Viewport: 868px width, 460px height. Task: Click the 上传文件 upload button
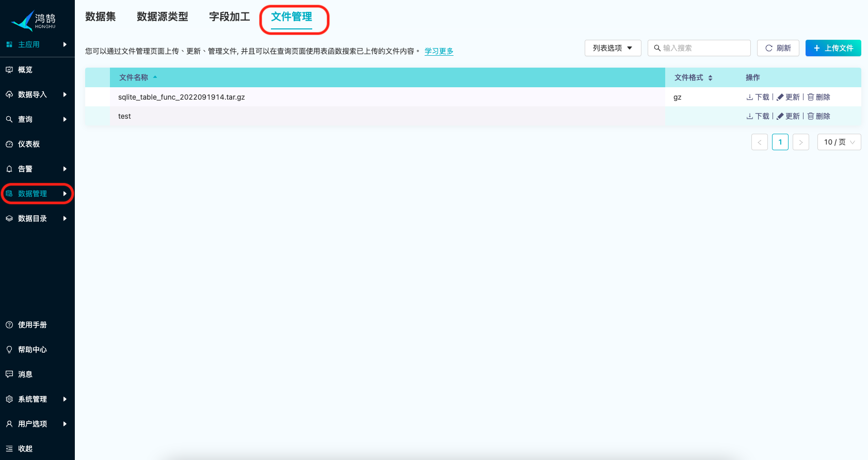click(833, 48)
